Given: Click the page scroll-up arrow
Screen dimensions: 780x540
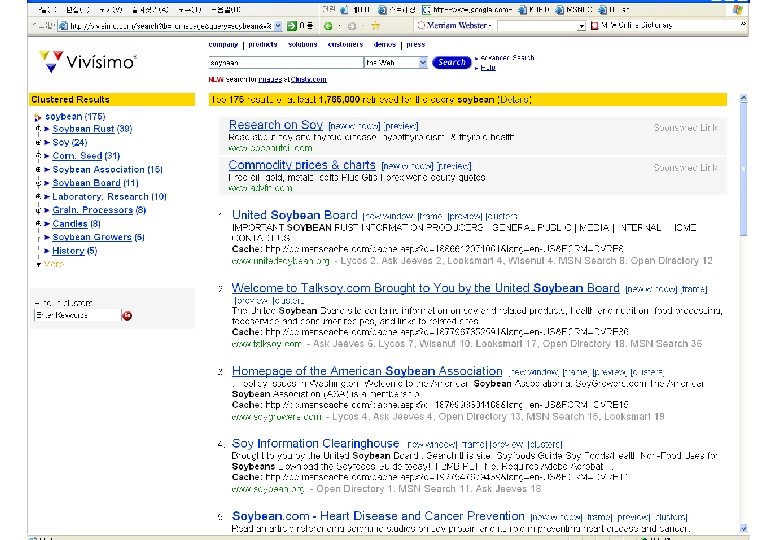Looking at the screenshot, I should [x=743, y=98].
